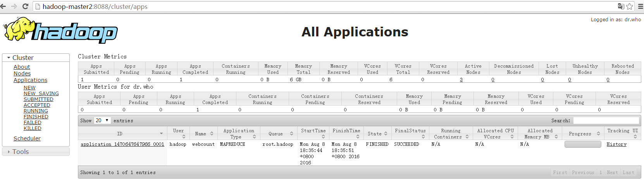
Task: Collapse the Cluster sidebar section
Action: (x=36, y=58)
